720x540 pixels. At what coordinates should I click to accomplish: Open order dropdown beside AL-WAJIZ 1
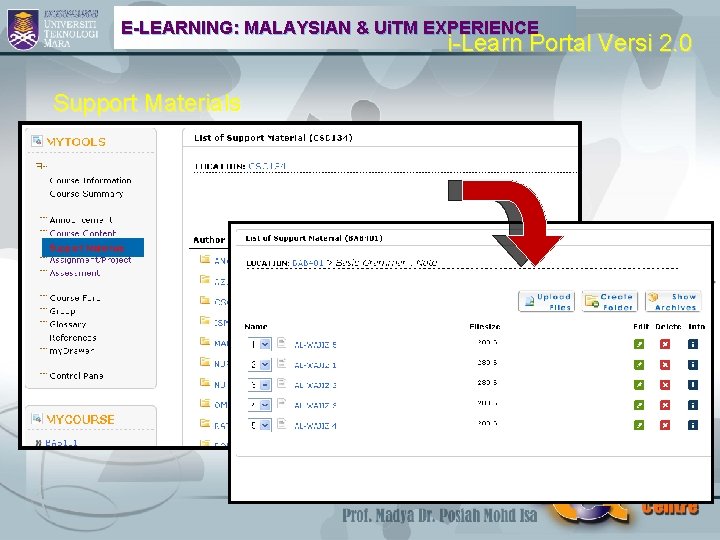click(259, 365)
